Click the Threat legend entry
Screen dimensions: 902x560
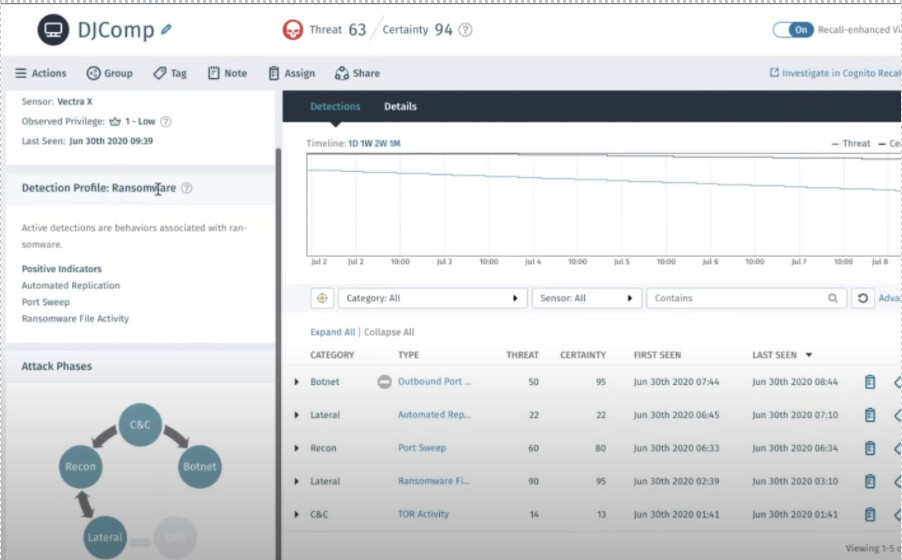coord(851,144)
